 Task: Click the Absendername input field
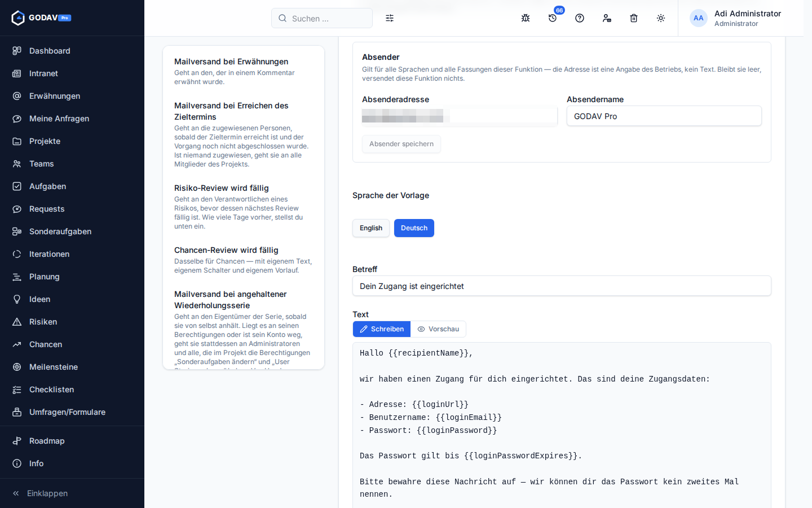pyautogui.click(x=664, y=116)
